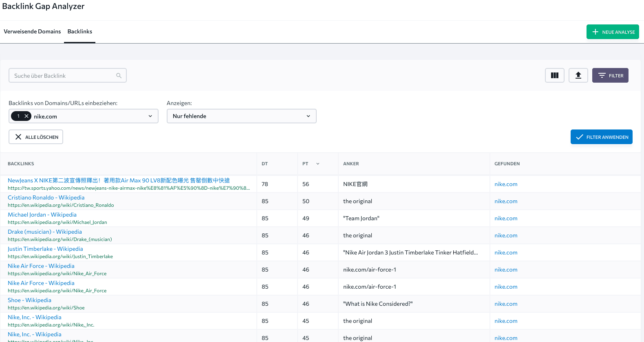Switch to Verweisende Domains tab
Screen dimensions: 644x342
[x=32, y=31]
